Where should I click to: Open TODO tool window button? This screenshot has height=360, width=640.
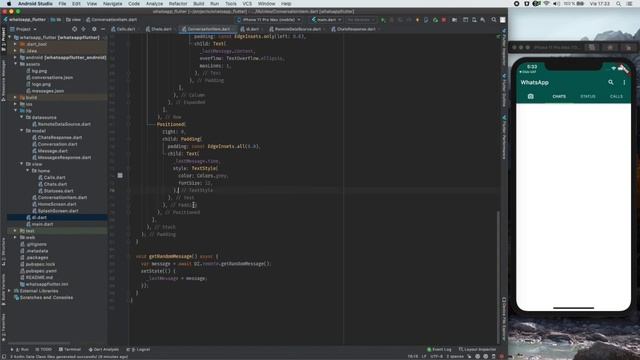pyautogui.click(x=44, y=349)
